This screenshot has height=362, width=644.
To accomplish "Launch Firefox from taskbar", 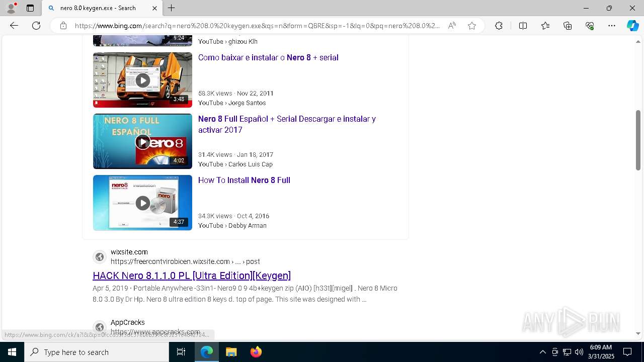I will pos(256,352).
